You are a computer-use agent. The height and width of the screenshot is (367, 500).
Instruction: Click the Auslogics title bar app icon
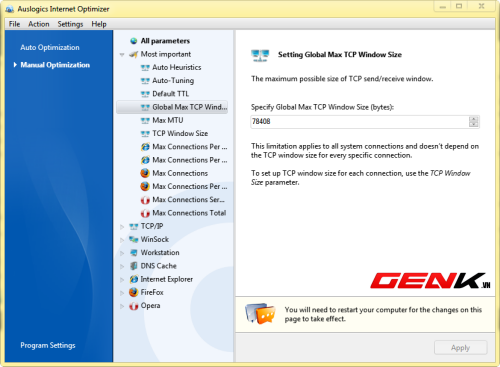click(10, 9)
